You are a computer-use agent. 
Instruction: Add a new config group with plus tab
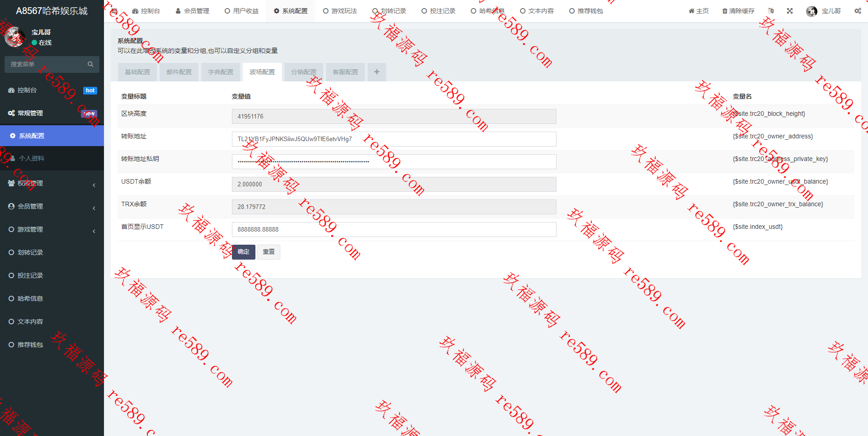pos(377,72)
